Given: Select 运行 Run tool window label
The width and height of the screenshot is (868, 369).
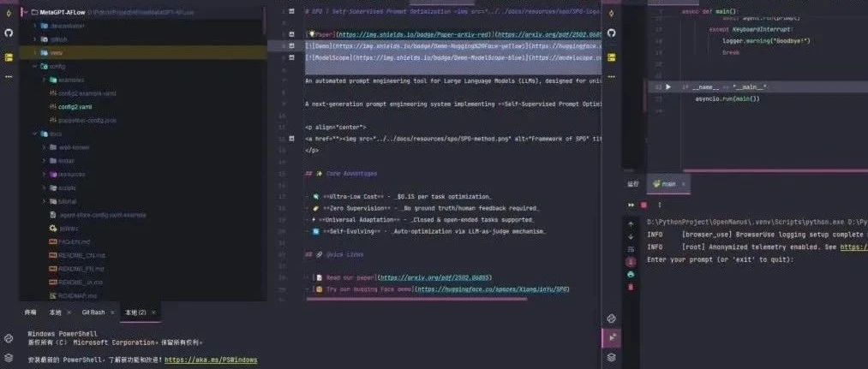Looking at the screenshot, I should click(x=633, y=184).
